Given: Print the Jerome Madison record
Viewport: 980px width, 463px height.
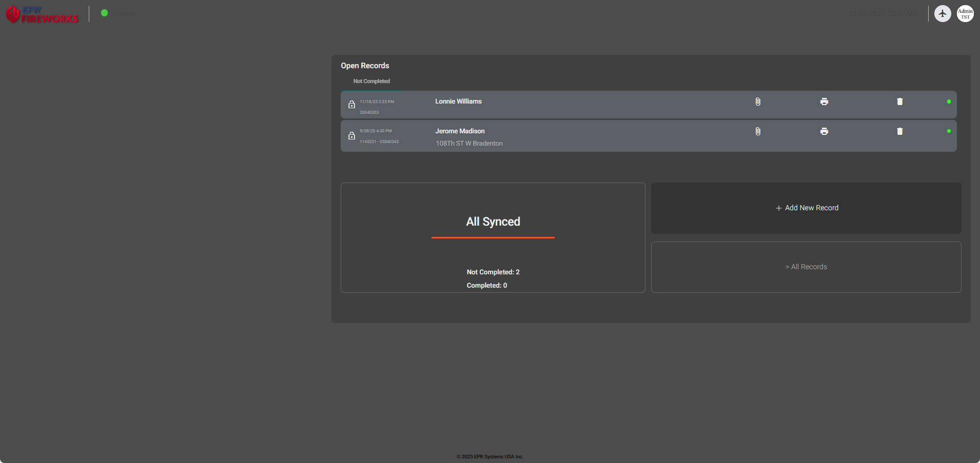Looking at the screenshot, I should coord(824,131).
